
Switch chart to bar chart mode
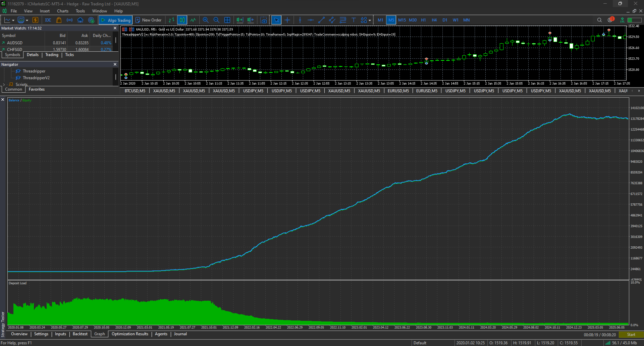tap(171, 20)
